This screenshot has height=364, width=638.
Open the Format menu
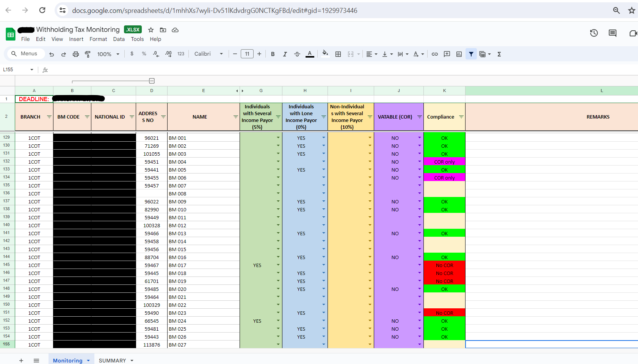click(x=98, y=39)
